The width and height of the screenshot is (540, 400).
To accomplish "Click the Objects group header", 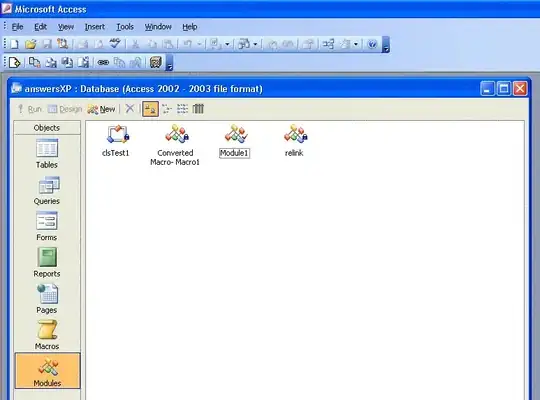I will pyautogui.click(x=47, y=128).
